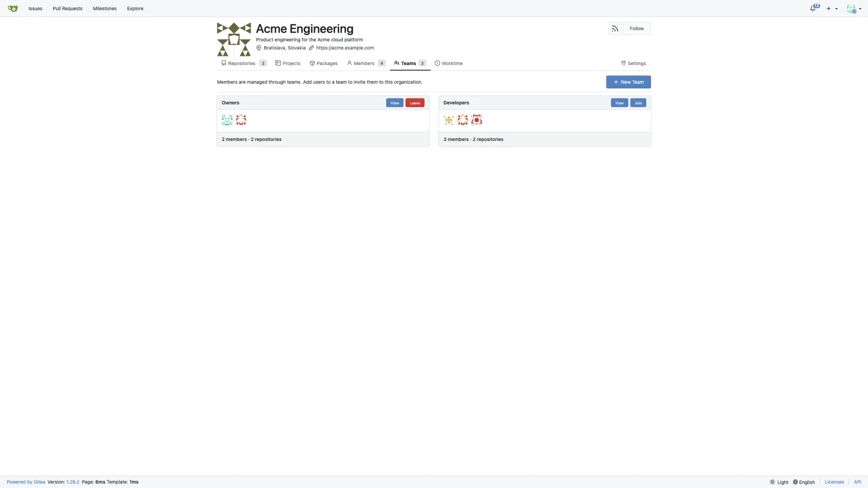This screenshot has width=868, height=488.
Task: Follow the Acme Engineering organization
Action: pyautogui.click(x=637, y=29)
